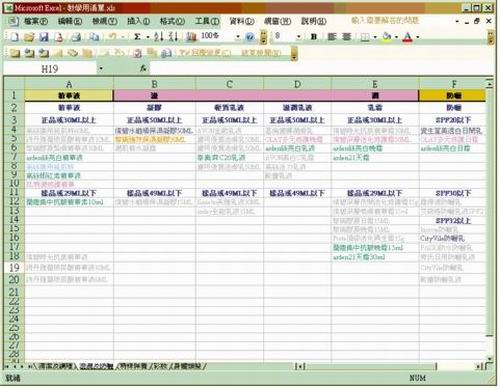Click the Copy icon in the standard toolbar
Screen dimensions: 500x389
point(94,36)
